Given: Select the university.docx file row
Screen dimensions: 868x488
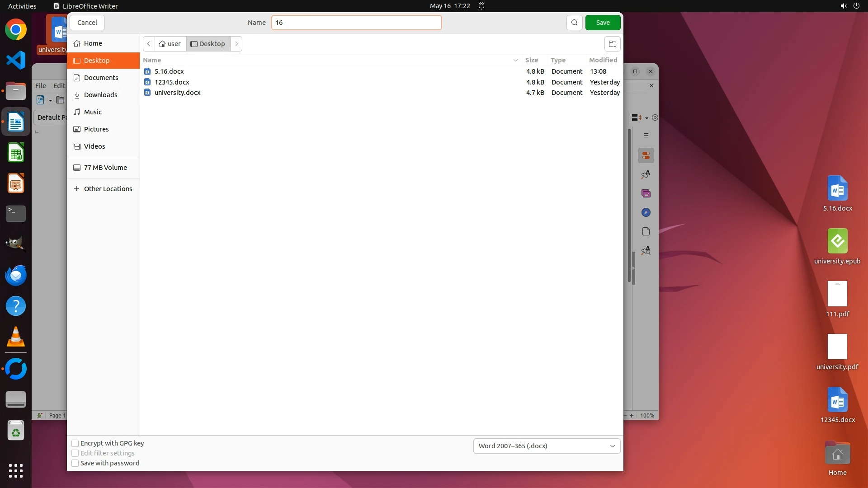Looking at the screenshot, I should tap(178, 93).
